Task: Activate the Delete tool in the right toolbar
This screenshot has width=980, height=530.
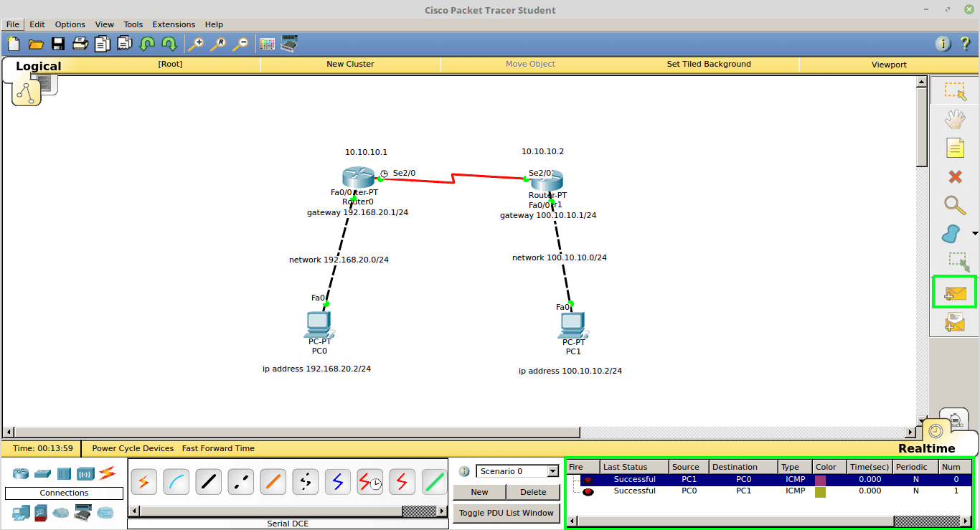Action: pyautogui.click(x=955, y=176)
